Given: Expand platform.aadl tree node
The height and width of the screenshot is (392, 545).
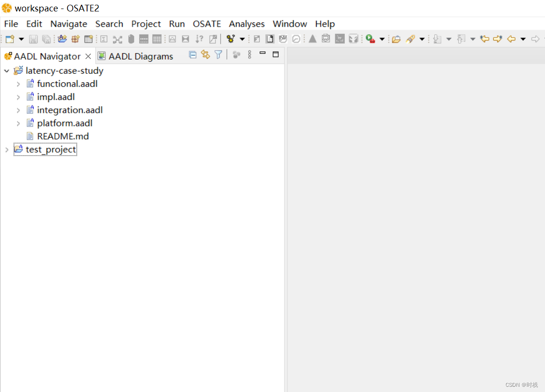Looking at the screenshot, I should (x=19, y=124).
